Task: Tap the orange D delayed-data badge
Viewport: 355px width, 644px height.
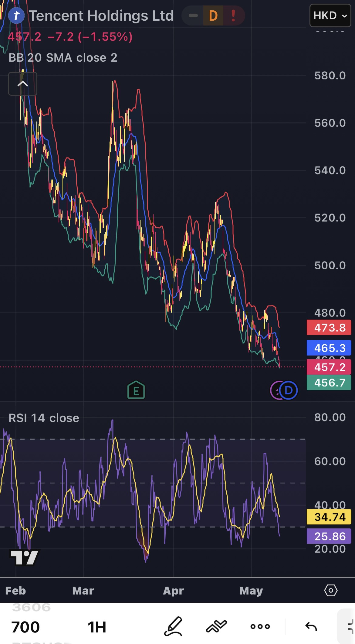Action: 213,16
